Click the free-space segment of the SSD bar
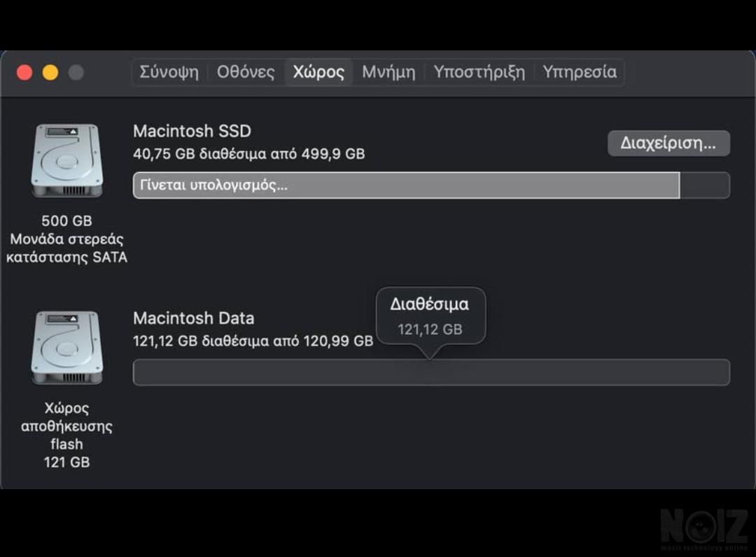Viewport: 756px width, 557px height. click(x=704, y=185)
